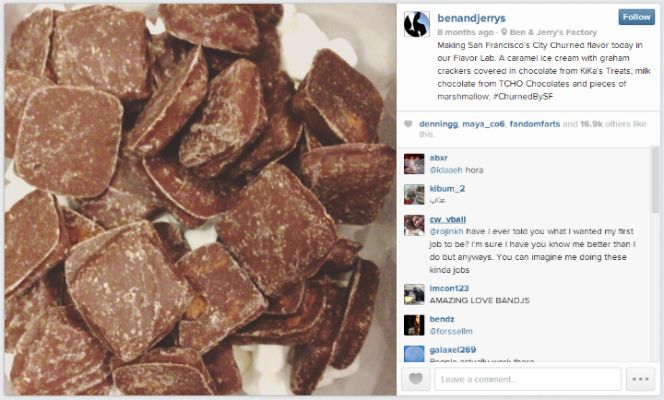The height and width of the screenshot is (400, 664).
Task: Open abxr's profile picture
Action: [414, 164]
